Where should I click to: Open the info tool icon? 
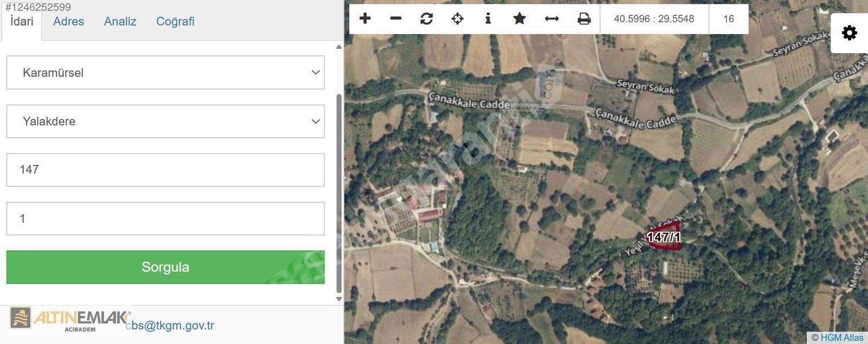[x=488, y=19]
